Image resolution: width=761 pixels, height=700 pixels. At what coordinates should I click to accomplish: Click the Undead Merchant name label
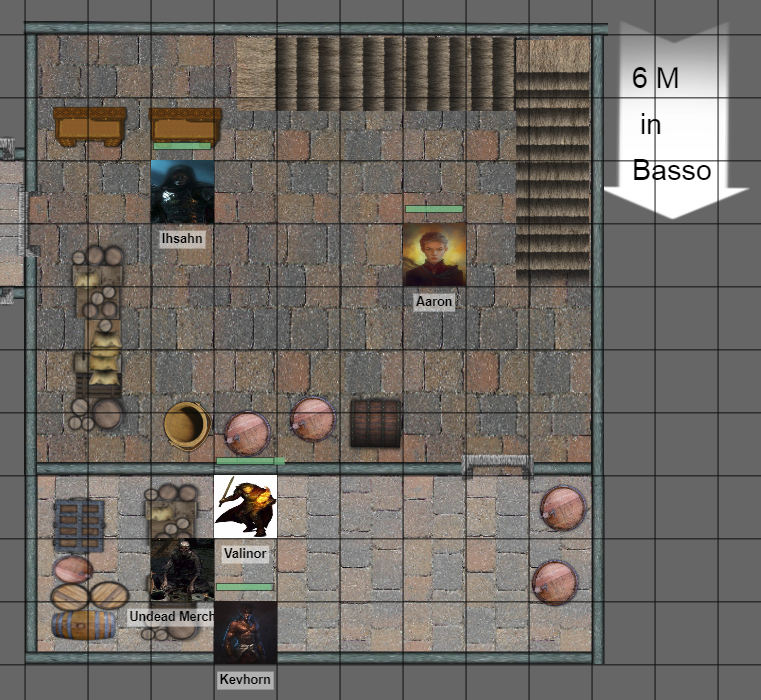[x=171, y=617]
